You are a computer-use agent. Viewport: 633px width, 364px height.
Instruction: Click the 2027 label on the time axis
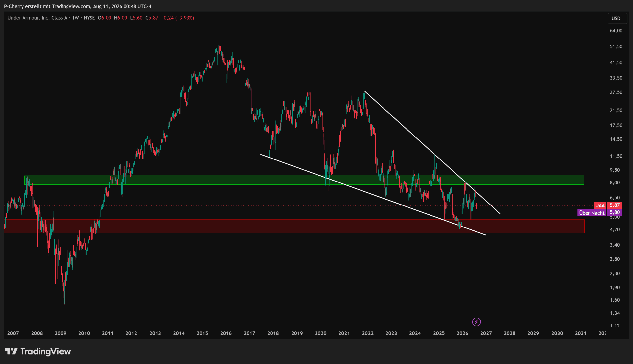tap(486, 333)
